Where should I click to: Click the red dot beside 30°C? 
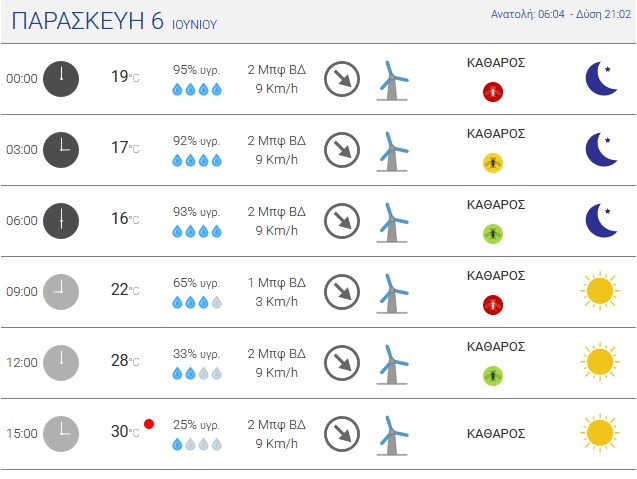pyautogui.click(x=149, y=424)
